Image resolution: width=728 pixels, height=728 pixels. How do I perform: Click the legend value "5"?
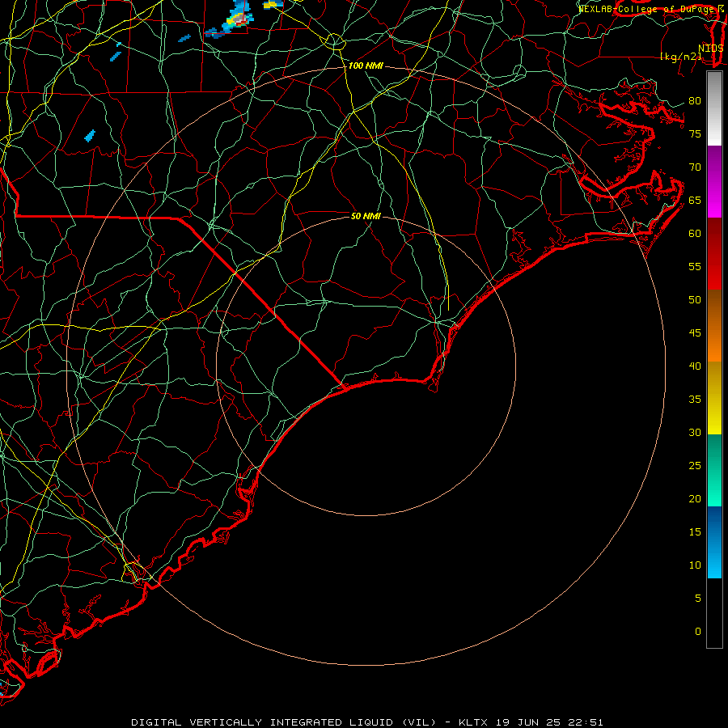698,599
